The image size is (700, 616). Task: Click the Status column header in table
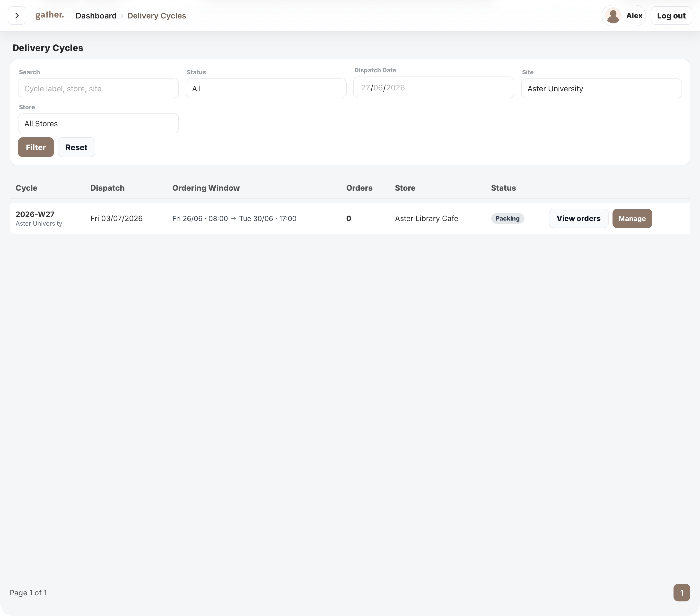coord(503,188)
